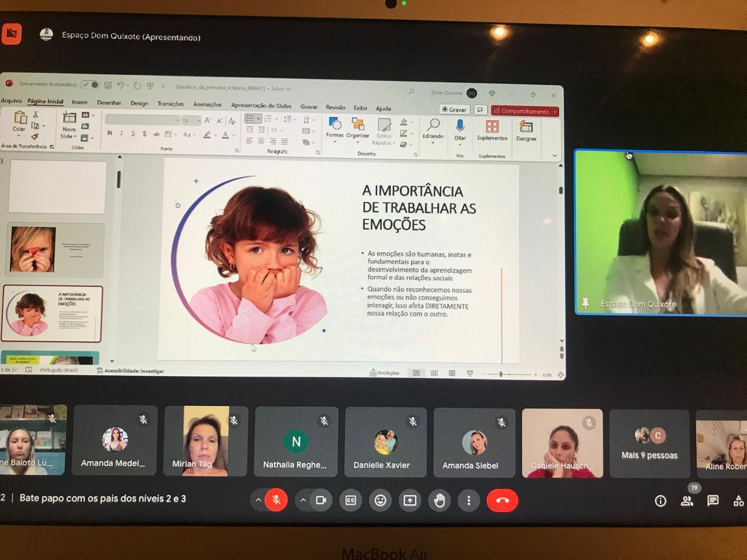This screenshot has height=560, width=747.
Task: Adjust the slide zoom slider
Action: [501, 374]
